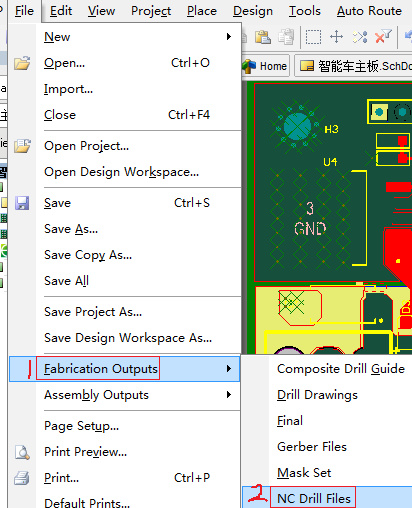This screenshot has height=508, width=412.
Task: Expand Assembly Outputs submenu arrow
Action: (x=229, y=395)
